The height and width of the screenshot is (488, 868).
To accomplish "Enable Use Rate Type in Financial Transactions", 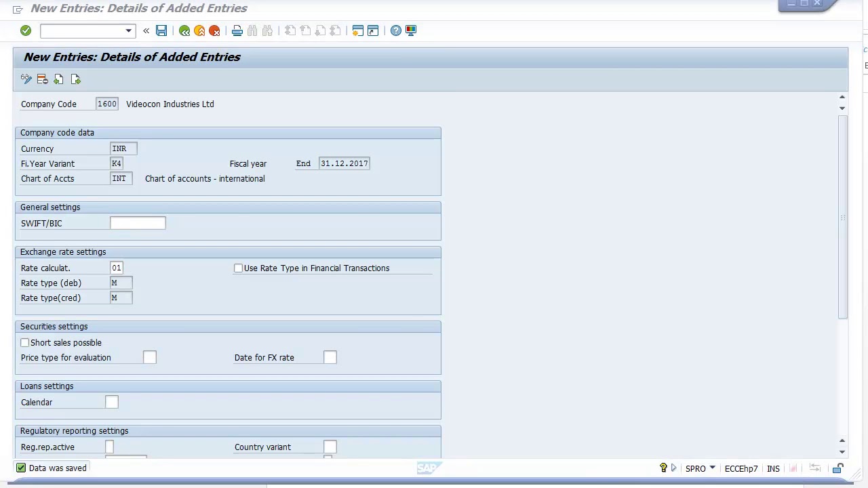I will (238, 268).
